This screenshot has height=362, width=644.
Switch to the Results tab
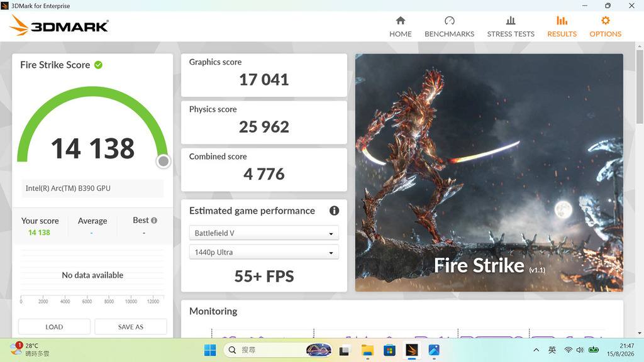coord(562,26)
